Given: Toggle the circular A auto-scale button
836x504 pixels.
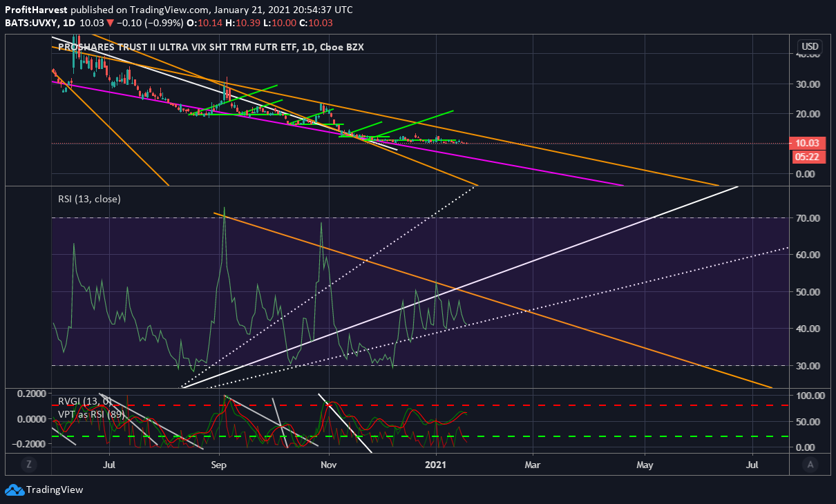Looking at the screenshot, I should (810, 465).
